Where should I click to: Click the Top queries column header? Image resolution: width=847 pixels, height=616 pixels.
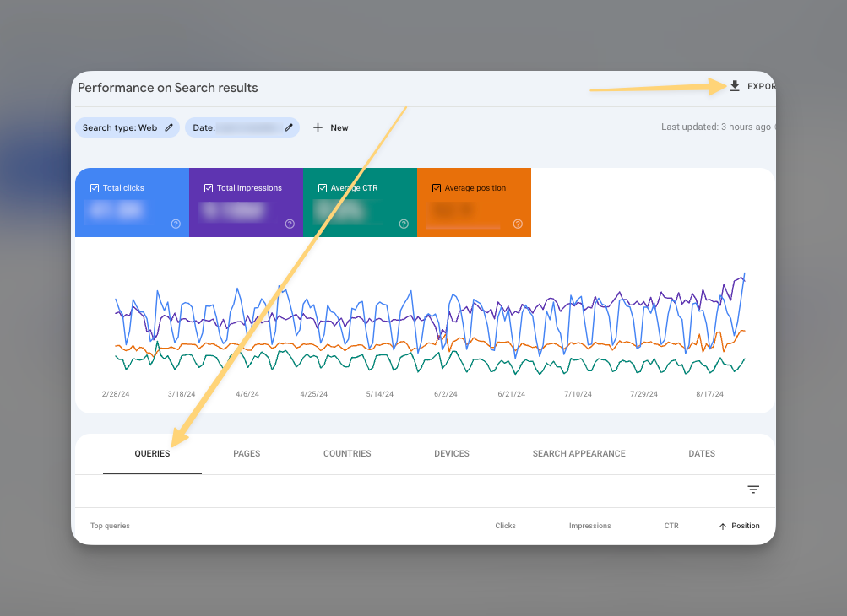(x=110, y=526)
